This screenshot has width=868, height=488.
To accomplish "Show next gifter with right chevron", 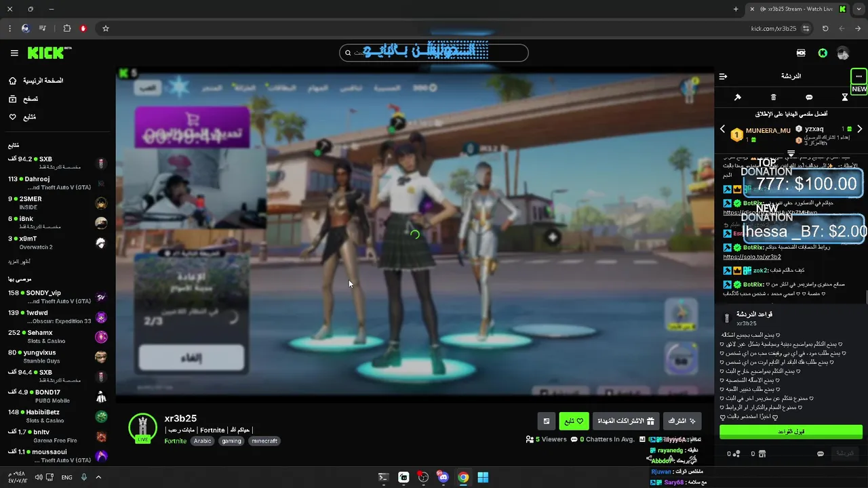I will 859,129.
